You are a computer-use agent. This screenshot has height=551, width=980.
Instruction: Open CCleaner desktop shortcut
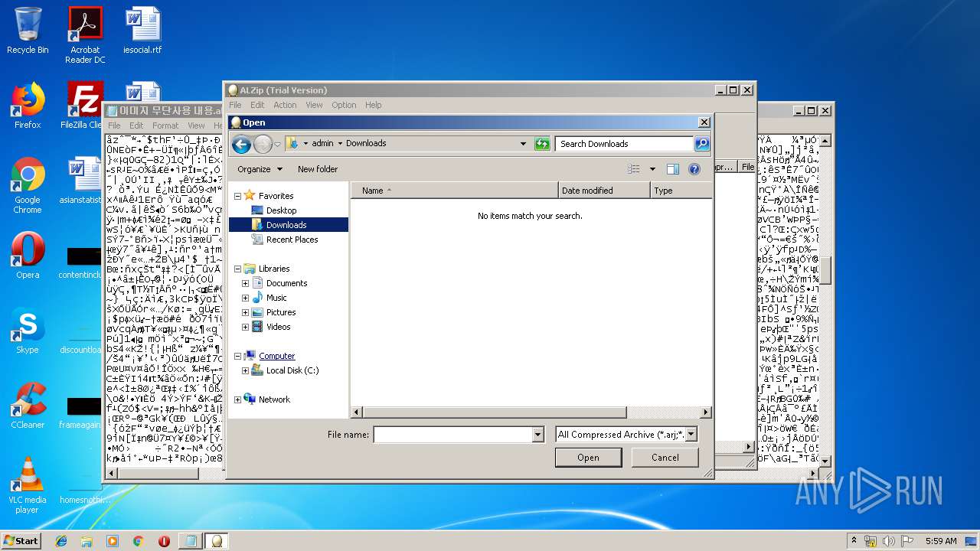click(x=28, y=406)
